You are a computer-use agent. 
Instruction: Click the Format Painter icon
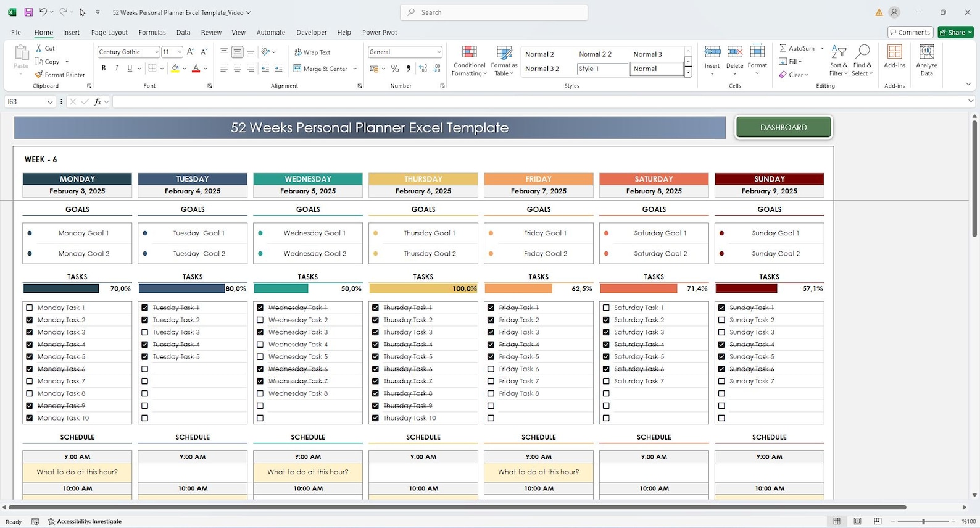pyautogui.click(x=39, y=75)
